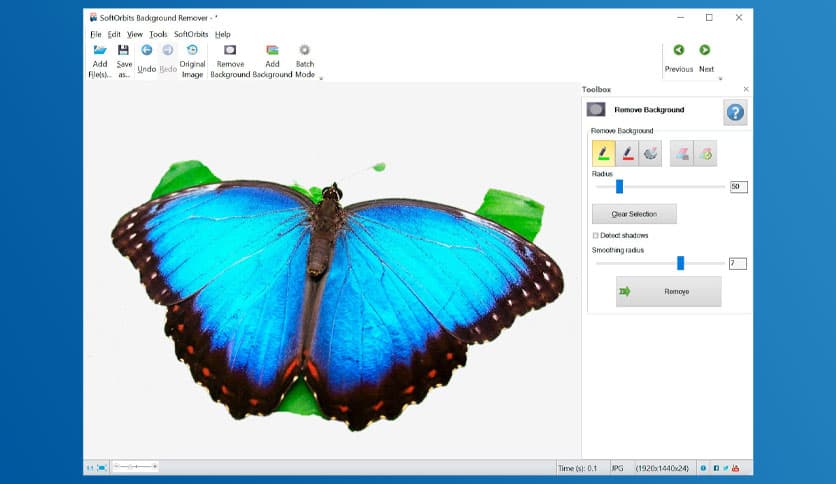Viewport: 836px width, 484px height.
Task: Select the green foreground marker tool
Action: click(x=604, y=154)
